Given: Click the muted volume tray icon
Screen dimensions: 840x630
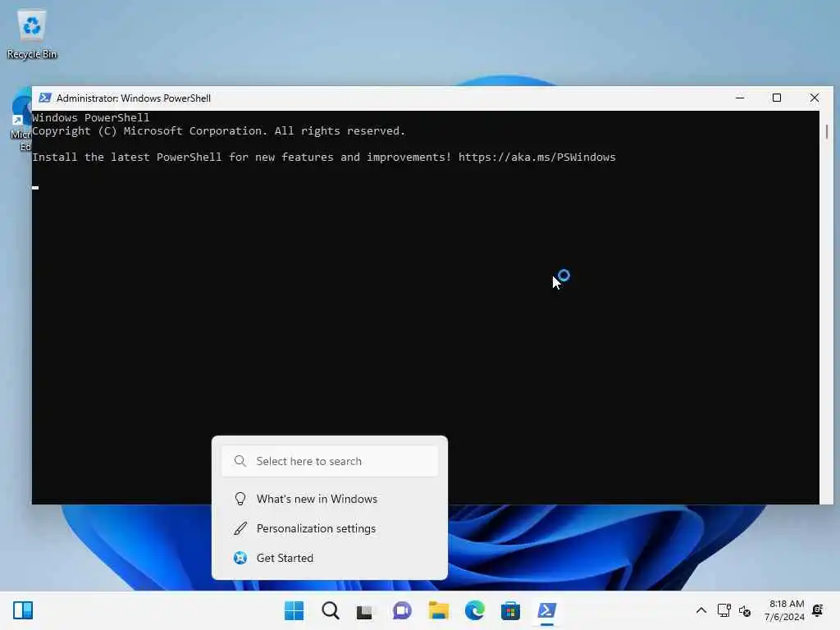Looking at the screenshot, I should click(x=745, y=610).
